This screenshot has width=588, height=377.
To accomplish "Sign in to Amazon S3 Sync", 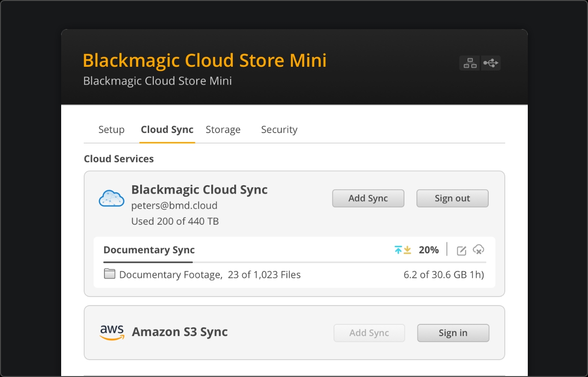I will tap(453, 333).
